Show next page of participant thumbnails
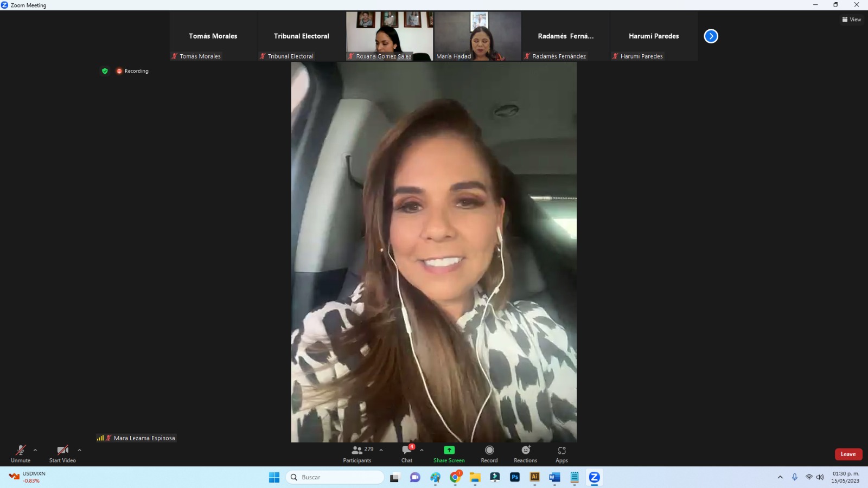868x488 pixels. 711,36
